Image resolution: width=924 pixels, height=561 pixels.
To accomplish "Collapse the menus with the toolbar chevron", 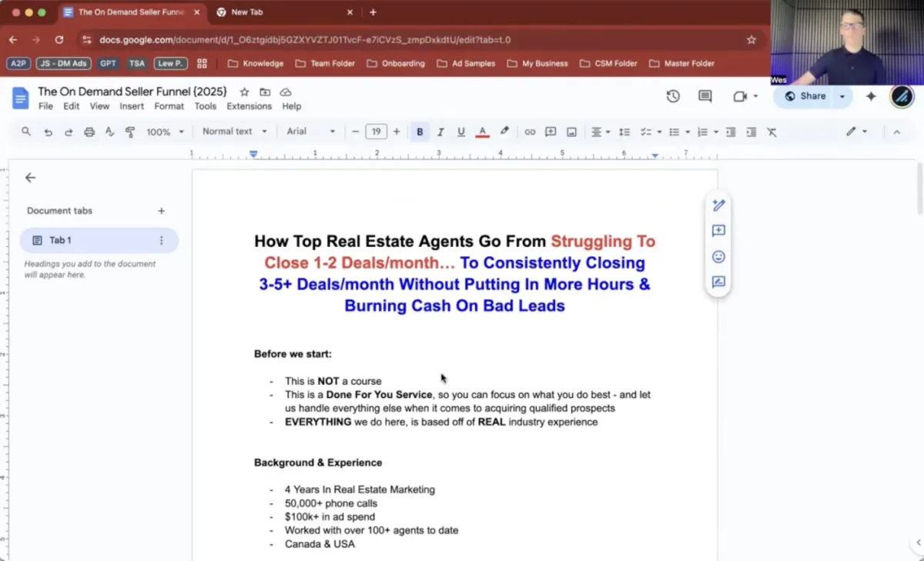I will [896, 132].
